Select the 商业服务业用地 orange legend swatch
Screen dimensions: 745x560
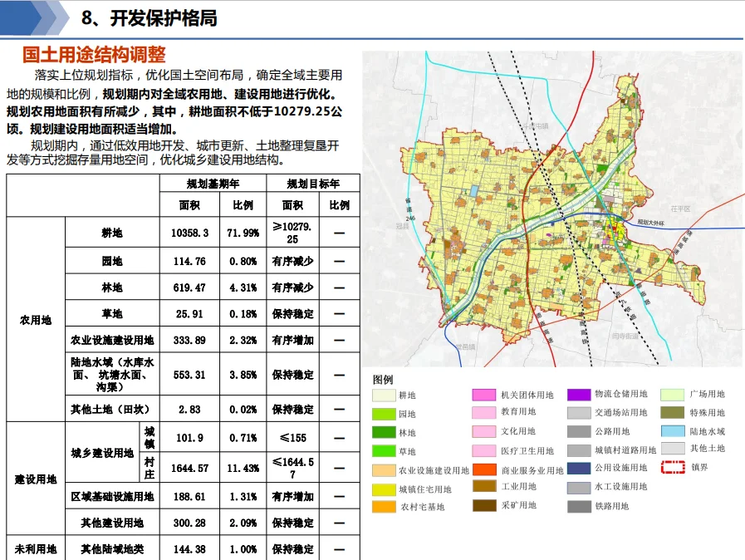(484, 470)
